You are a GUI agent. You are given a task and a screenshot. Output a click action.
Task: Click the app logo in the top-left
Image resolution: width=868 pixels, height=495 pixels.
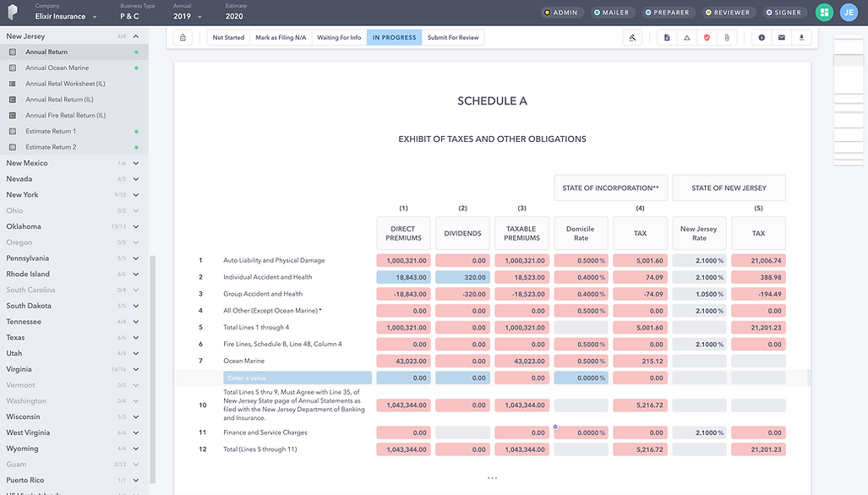coord(13,12)
